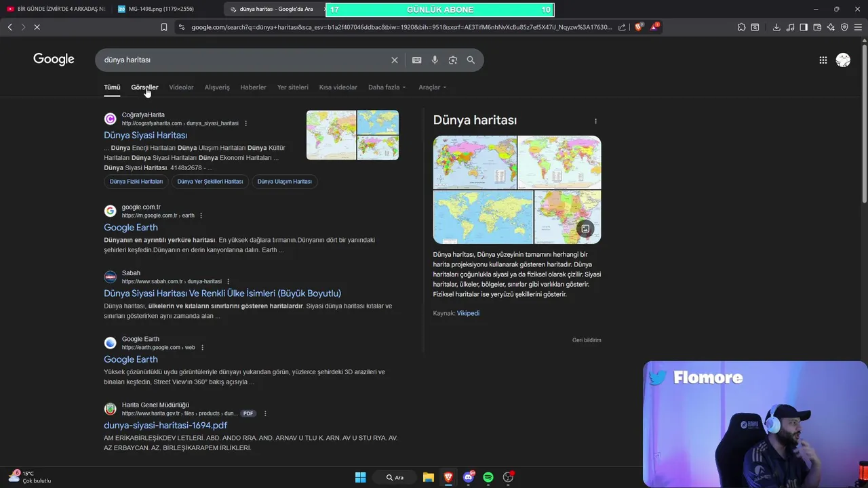
Task: Click the Dünya Yer Şekilleri Haritası chip
Action: click(210, 182)
